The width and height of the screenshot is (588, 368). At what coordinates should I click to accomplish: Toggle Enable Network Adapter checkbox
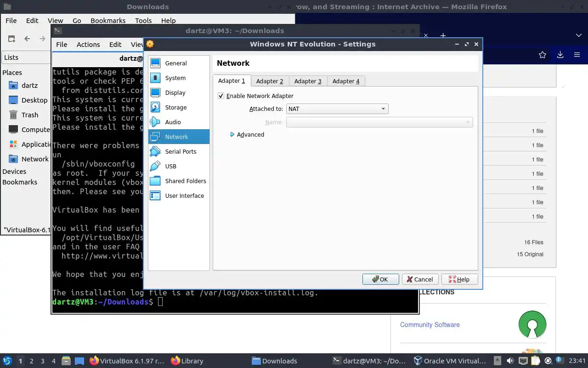pos(221,96)
